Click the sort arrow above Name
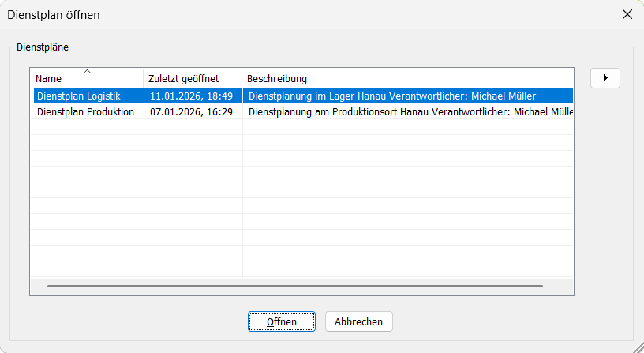The height and width of the screenshot is (353, 644). coord(87,72)
